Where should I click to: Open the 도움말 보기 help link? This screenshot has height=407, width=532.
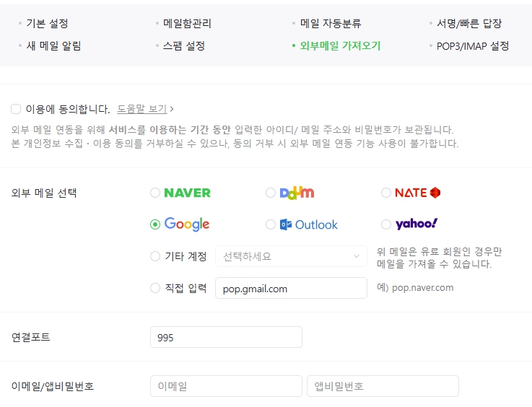pyautogui.click(x=141, y=109)
